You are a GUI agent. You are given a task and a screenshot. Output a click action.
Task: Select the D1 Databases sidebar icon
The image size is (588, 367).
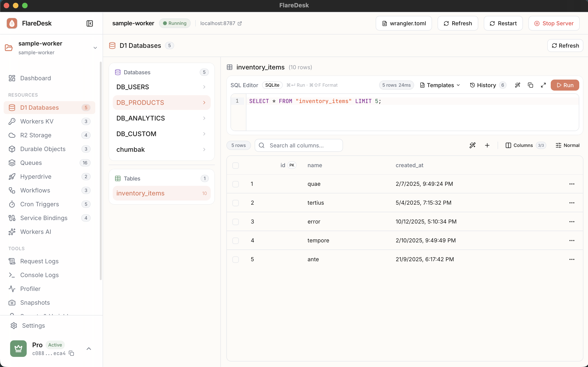pyautogui.click(x=12, y=108)
